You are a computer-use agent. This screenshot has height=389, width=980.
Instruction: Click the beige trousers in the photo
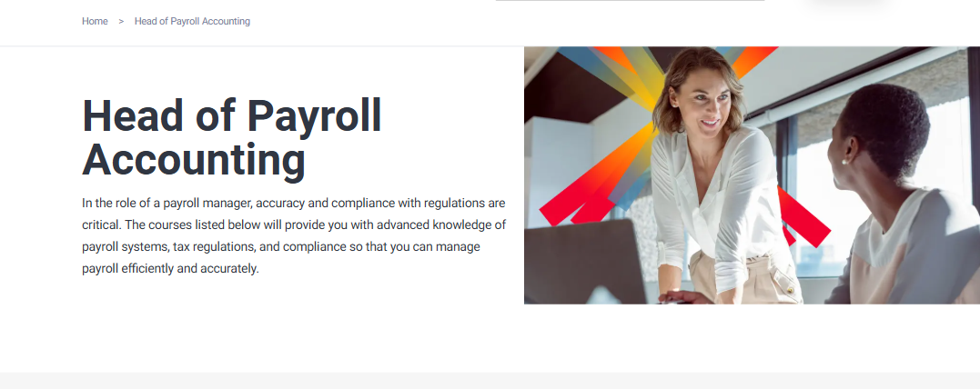(x=747, y=280)
